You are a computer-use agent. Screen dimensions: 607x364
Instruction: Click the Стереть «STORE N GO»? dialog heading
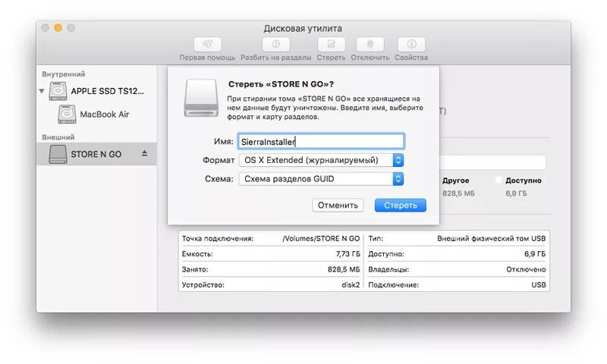pos(281,84)
